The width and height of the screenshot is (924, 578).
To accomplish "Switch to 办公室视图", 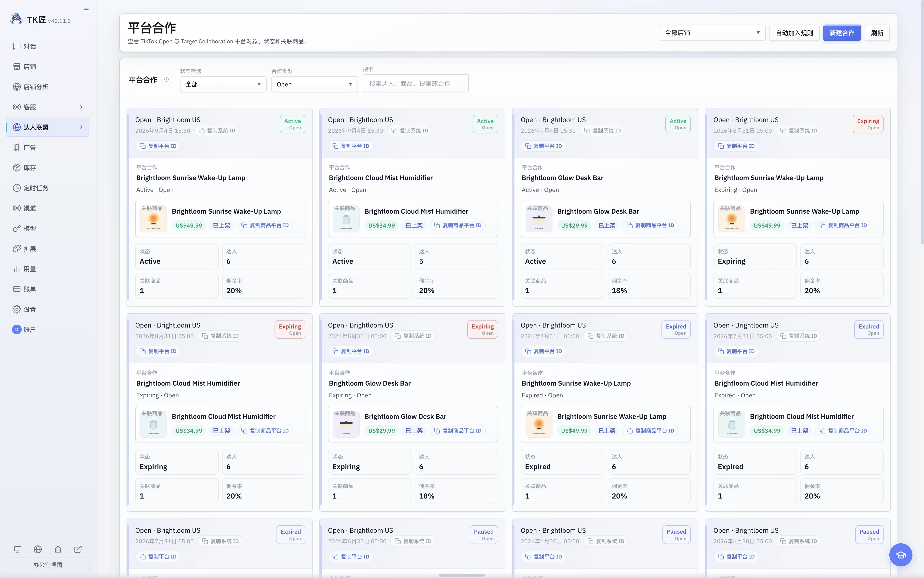I will point(48,565).
